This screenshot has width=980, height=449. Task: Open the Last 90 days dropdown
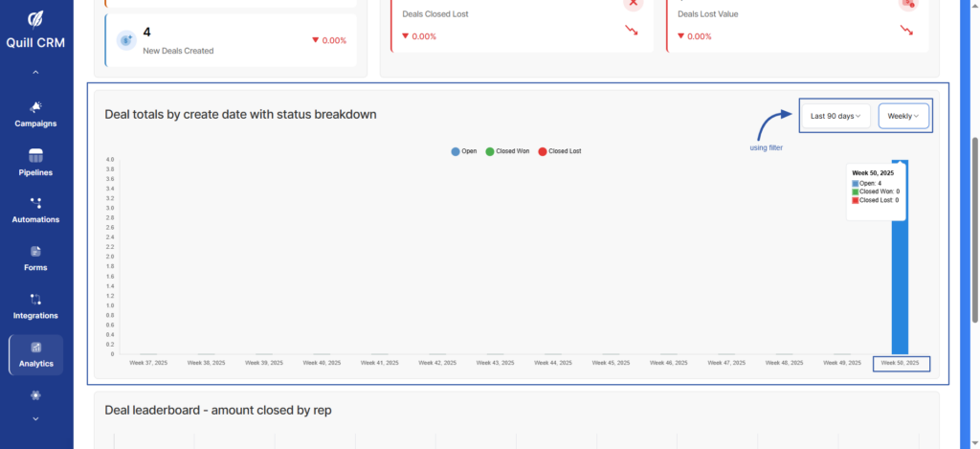pyautogui.click(x=835, y=116)
